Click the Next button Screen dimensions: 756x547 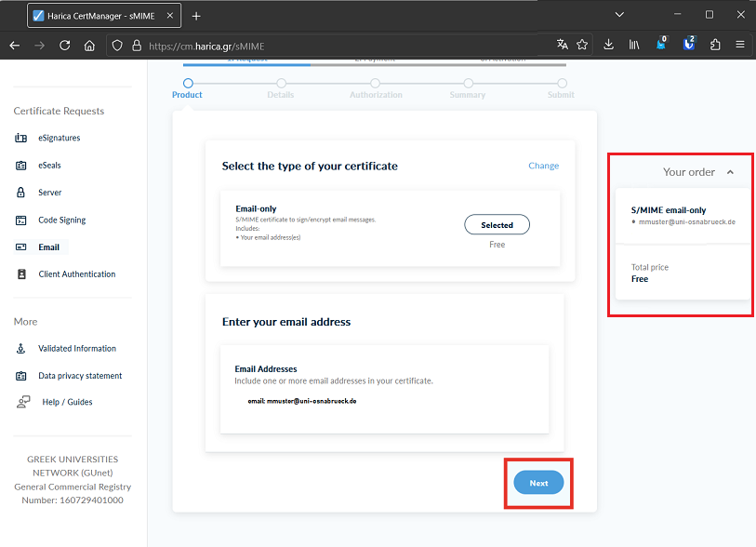(538, 483)
